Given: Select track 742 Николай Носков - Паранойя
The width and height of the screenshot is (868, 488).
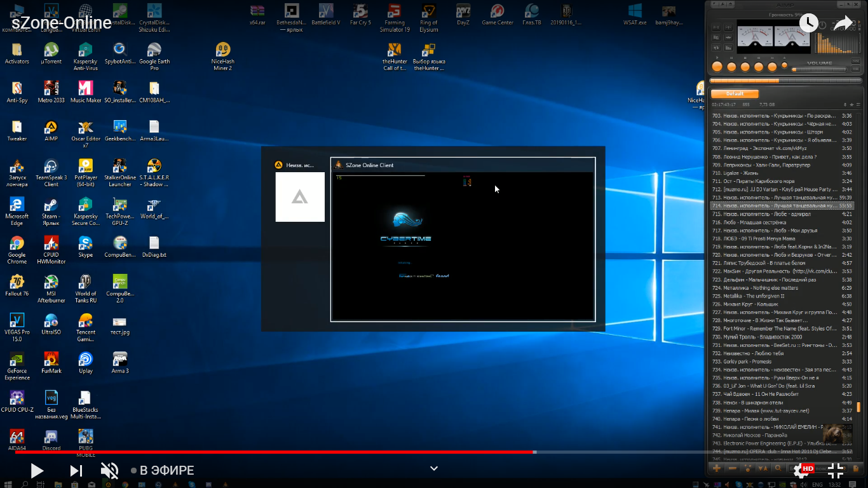Looking at the screenshot, I should (782, 435).
